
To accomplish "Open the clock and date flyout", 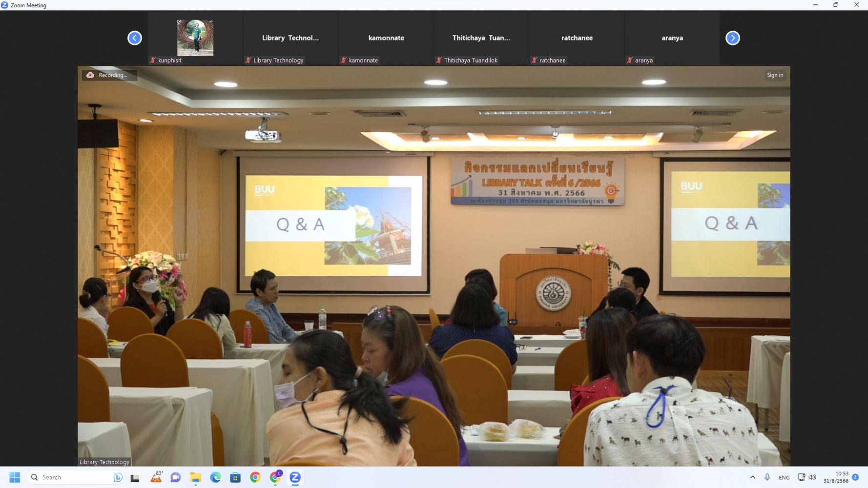I will (x=836, y=477).
